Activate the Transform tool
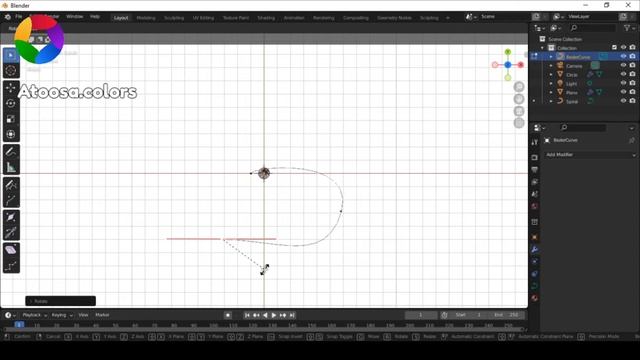This screenshot has width=640, height=360. pos(11,134)
